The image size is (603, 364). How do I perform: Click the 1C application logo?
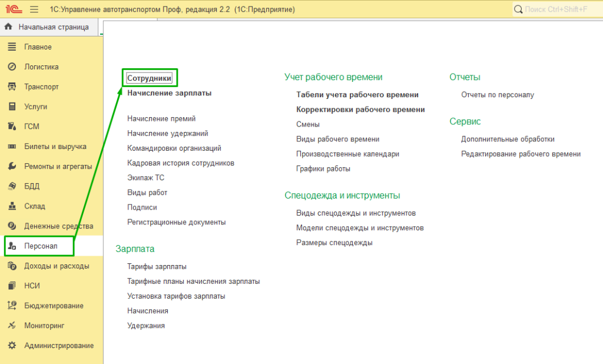click(14, 9)
